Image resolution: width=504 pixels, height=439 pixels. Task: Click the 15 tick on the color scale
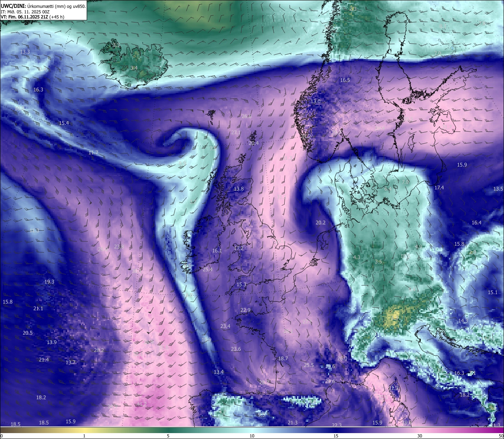[336, 436]
